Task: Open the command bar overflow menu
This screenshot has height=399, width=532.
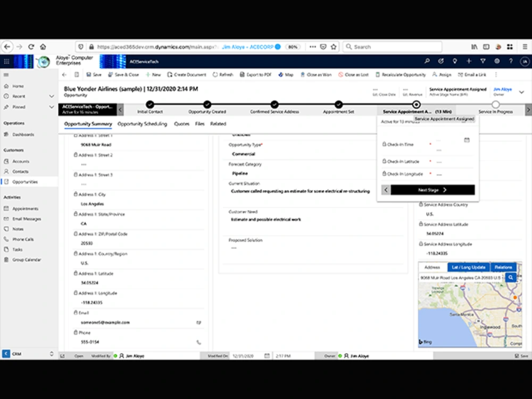Action: (496, 74)
